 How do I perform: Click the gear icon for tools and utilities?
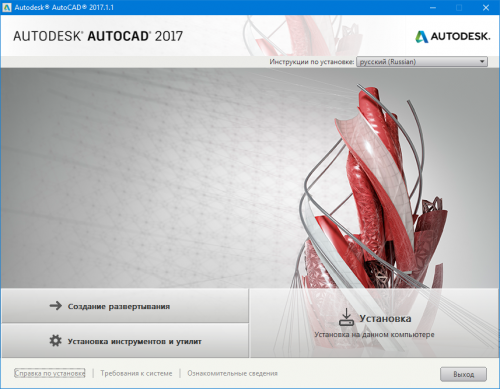point(55,341)
